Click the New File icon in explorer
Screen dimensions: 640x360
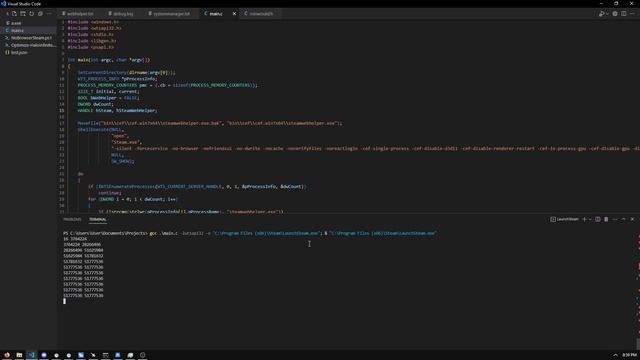click(x=14, y=13)
